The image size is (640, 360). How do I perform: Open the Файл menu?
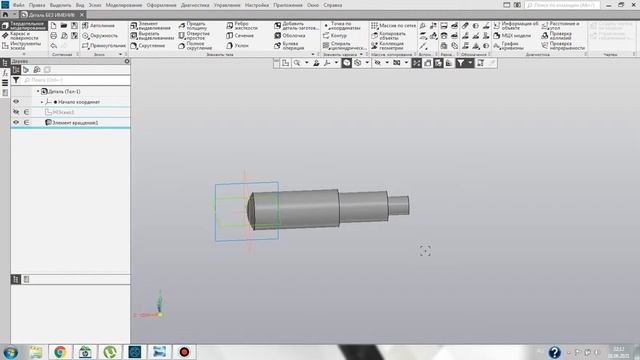[18, 5]
